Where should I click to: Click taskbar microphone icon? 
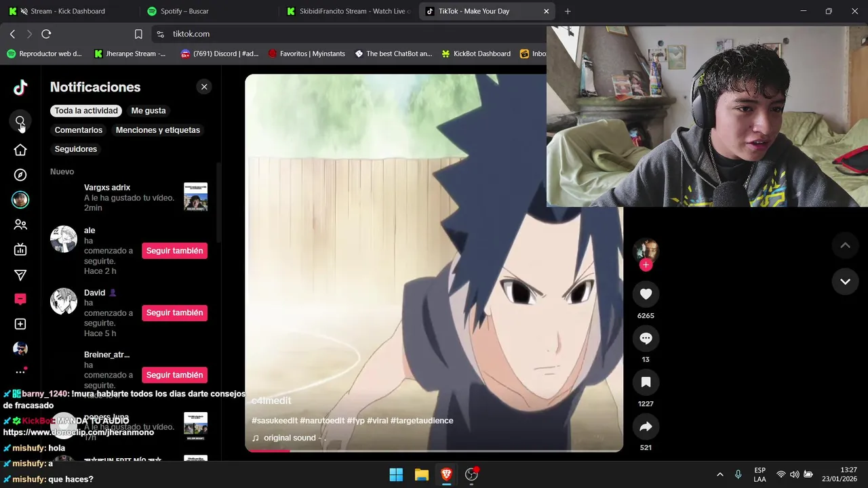738,474
